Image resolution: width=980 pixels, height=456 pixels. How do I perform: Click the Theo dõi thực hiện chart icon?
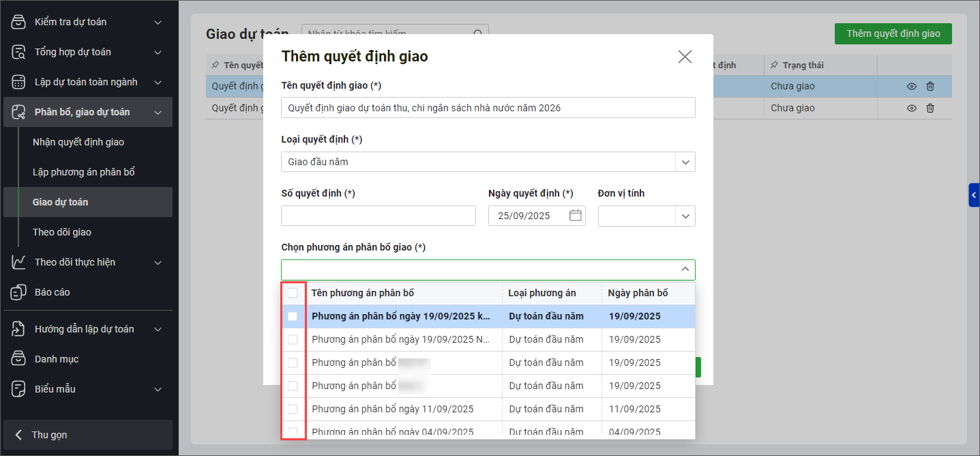point(19,262)
